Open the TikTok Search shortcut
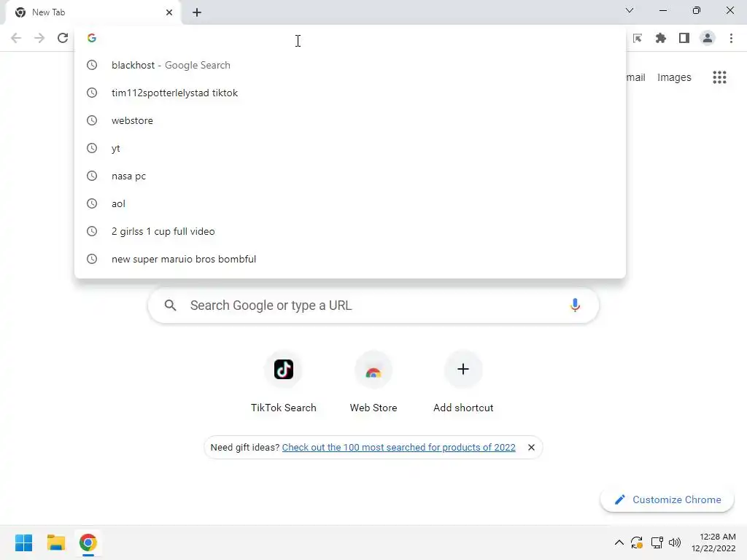 284,382
